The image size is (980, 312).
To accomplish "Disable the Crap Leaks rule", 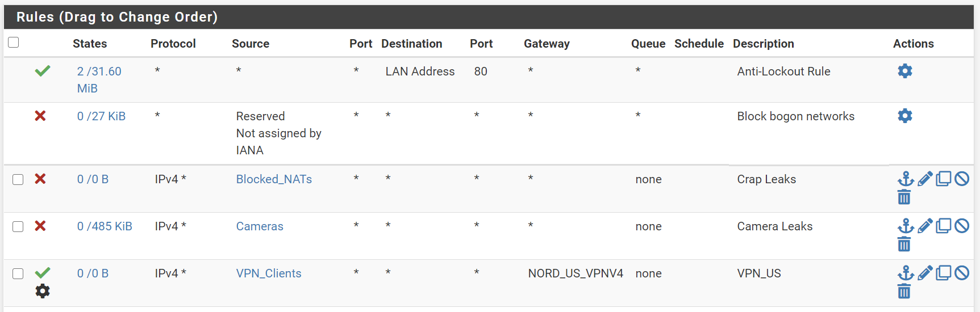I will click(962, 179).
